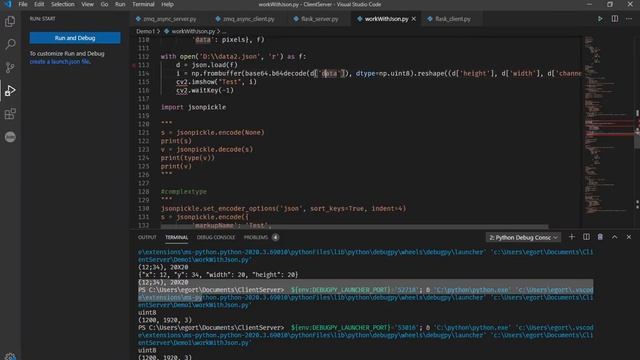Image resolution: width=640 pixels, height=360 pixels.
Task: Click the Run and Debug button
Action: click(x=75, y=38)
